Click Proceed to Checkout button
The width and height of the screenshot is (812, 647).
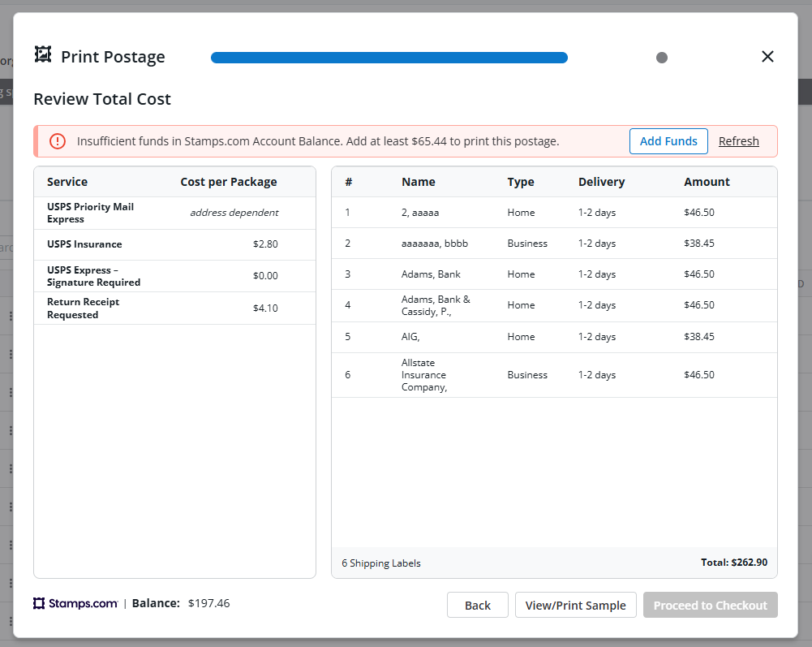point(710,605)
